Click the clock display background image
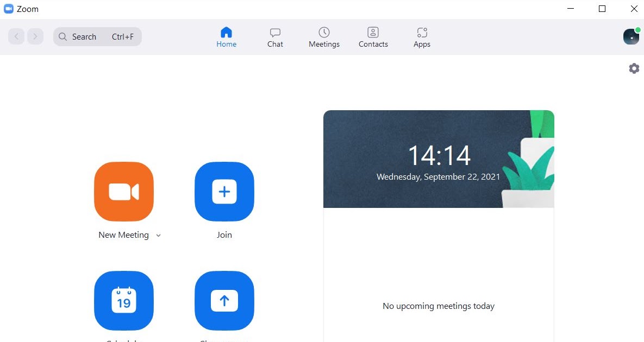Image resolution: width=644 pixels, height=342 pixels. (439, 159)
